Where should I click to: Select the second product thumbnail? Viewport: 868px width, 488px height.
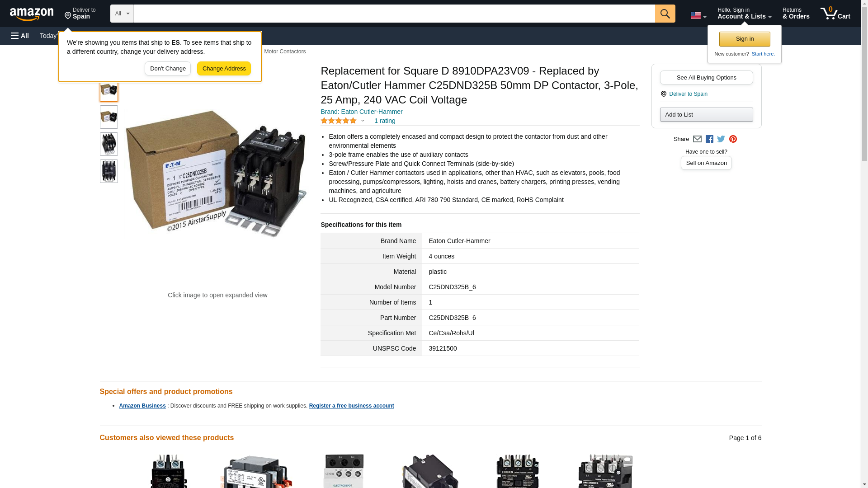[109, 117]
